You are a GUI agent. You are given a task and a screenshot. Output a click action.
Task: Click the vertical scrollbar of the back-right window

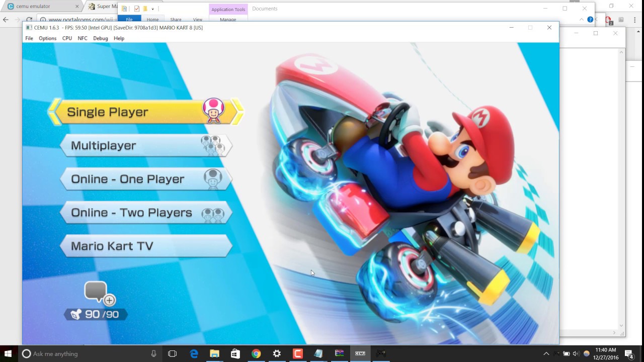(x=621, y=189)
